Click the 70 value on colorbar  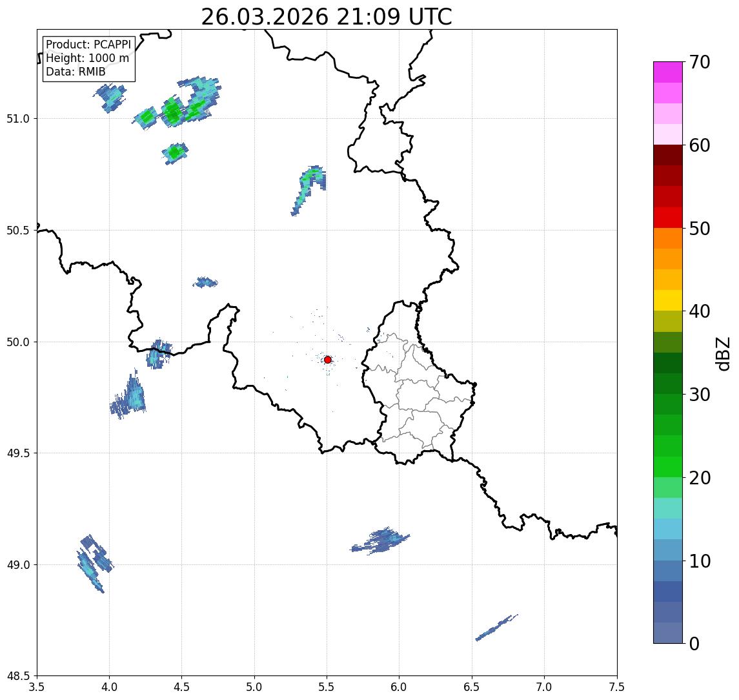coord(700,62)
